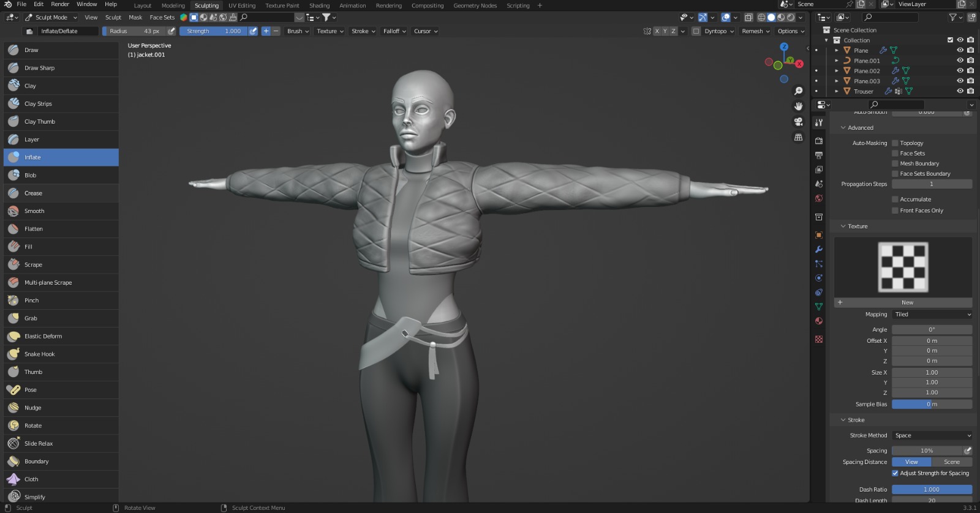
Task: Set Spacing Distance to Scene
Action: pyautogui.click(x=952, y=462)
